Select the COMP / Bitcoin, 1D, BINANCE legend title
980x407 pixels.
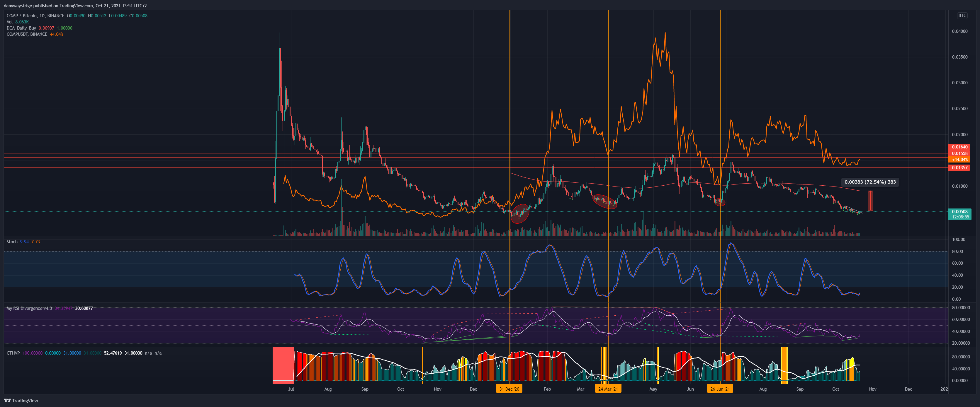click(x=35, y=16)
